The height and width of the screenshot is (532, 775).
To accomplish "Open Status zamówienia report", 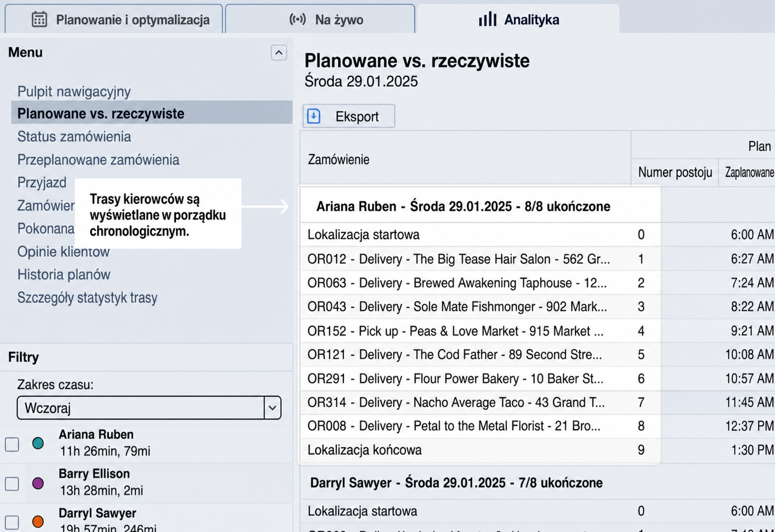I will point(74,136).
